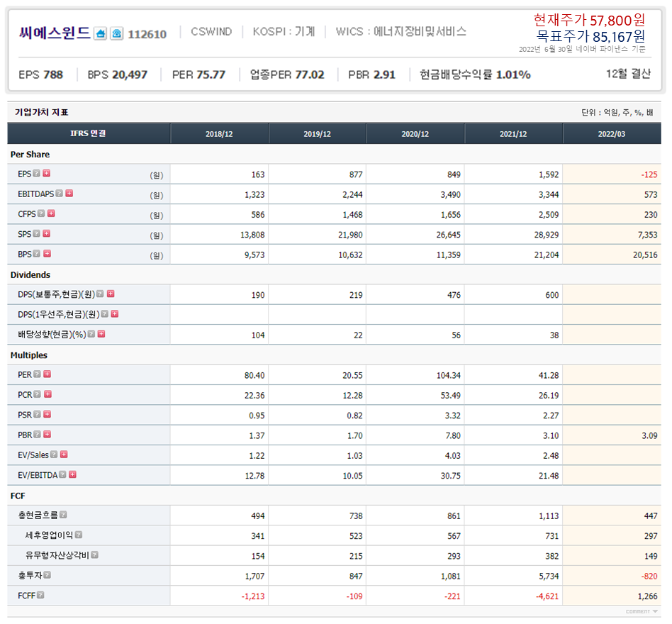672x624 pixels.
Task: Expand EV/EBITDA row details
Action: 73,474
